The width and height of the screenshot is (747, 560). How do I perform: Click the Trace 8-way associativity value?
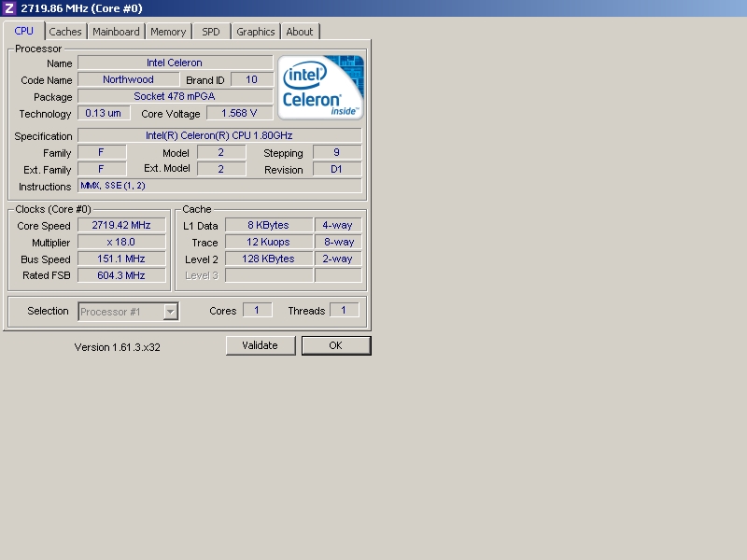(338, 242)
